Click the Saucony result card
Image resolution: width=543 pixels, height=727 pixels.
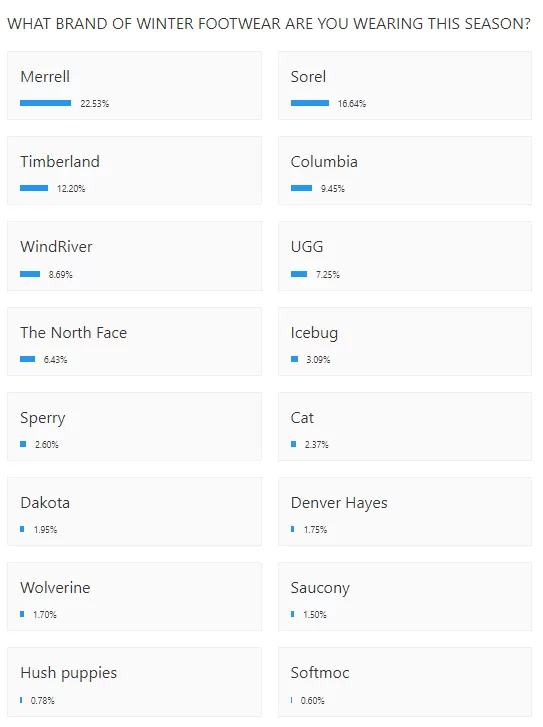(405, 597)
